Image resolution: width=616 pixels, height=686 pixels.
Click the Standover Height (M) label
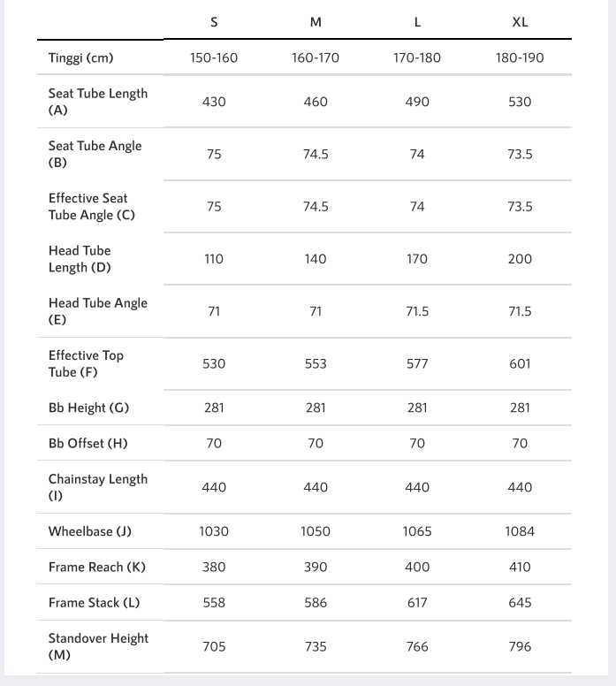(x=98, y=646)
